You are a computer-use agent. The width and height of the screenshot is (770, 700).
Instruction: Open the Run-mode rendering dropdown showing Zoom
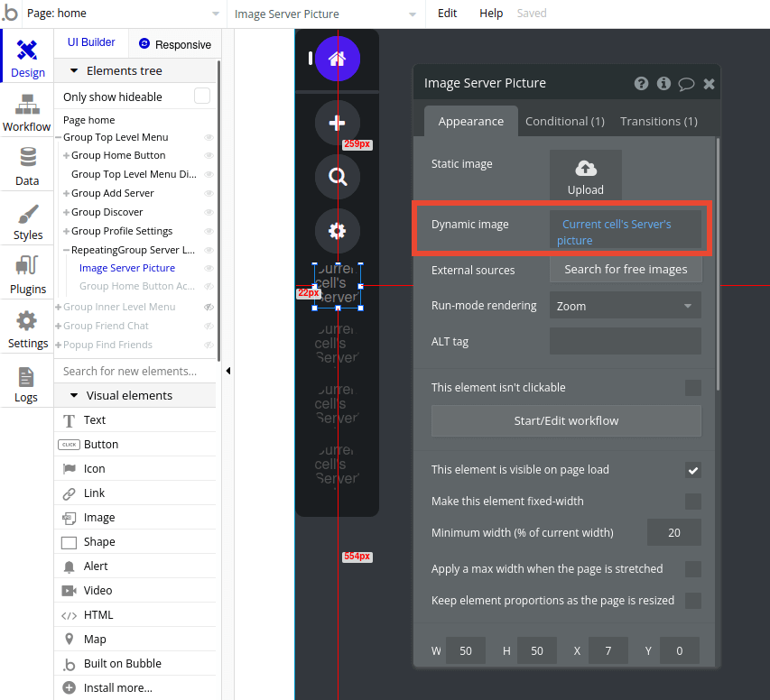(x=625, y=305)
